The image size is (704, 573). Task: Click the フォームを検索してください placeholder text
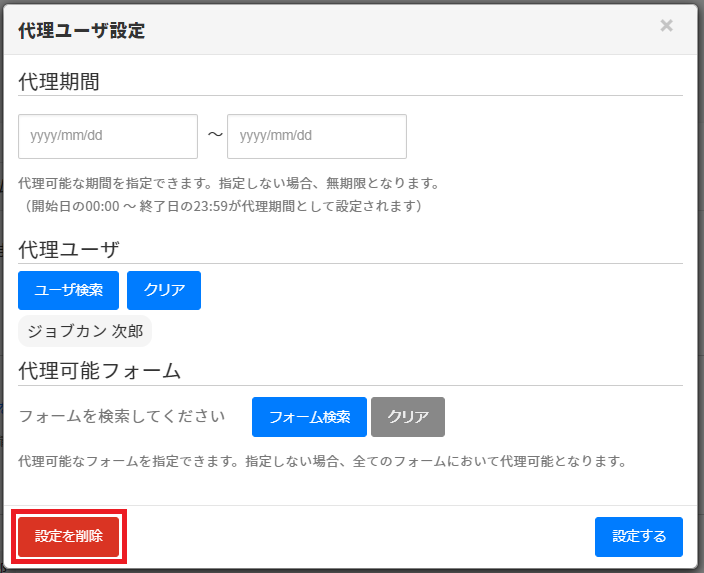122,417
